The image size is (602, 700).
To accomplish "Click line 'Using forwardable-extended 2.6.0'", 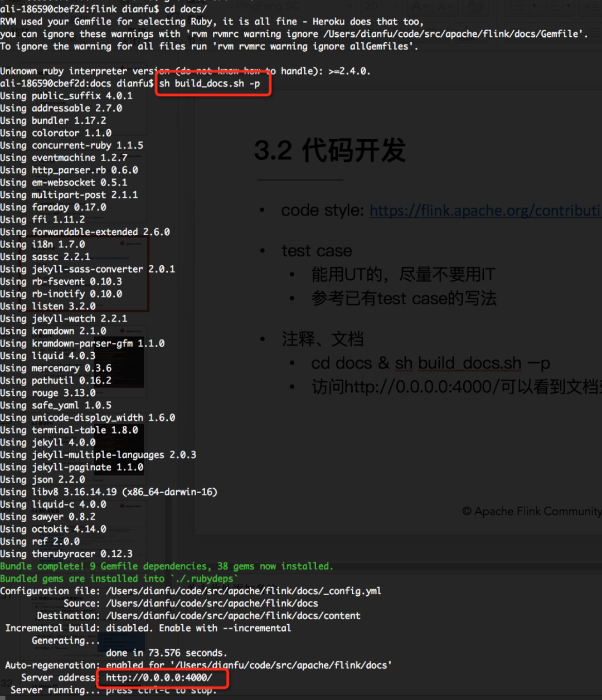I will [x=85, y=232].
